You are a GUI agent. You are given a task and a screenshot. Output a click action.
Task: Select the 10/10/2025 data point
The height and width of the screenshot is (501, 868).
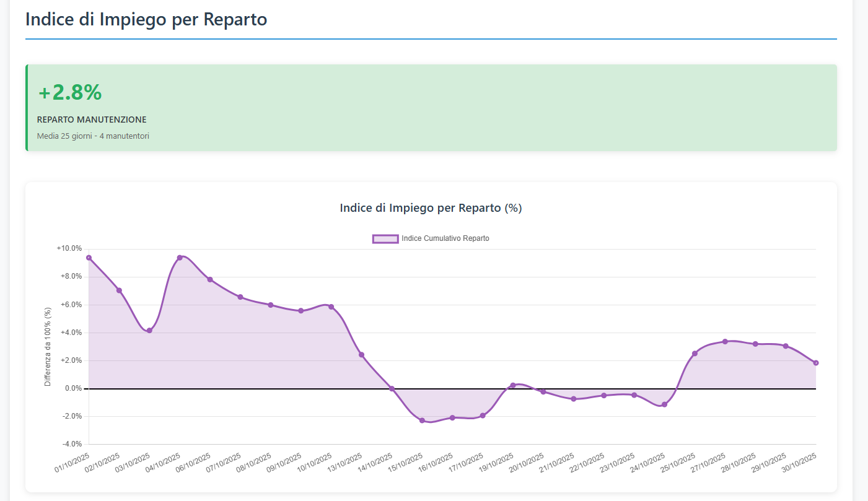331,307
